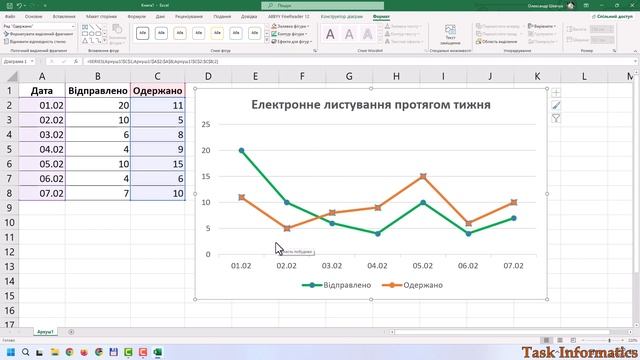Click the Excel icon in the taskbar

pos(158,352)
